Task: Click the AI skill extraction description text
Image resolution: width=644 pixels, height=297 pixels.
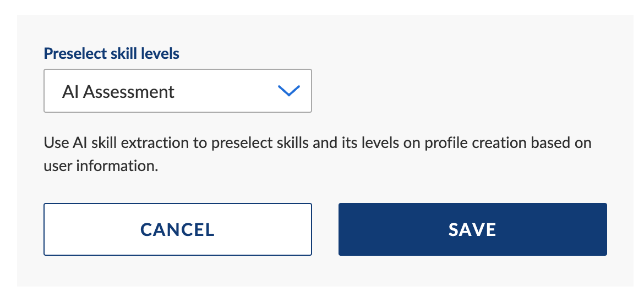Action: point(318,155)
